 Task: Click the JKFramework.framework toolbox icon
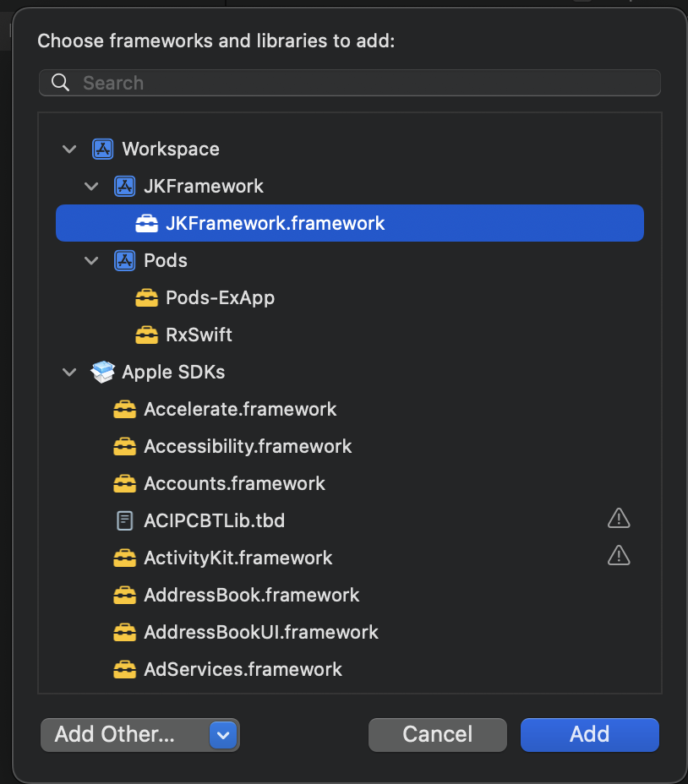click(146, 224)
